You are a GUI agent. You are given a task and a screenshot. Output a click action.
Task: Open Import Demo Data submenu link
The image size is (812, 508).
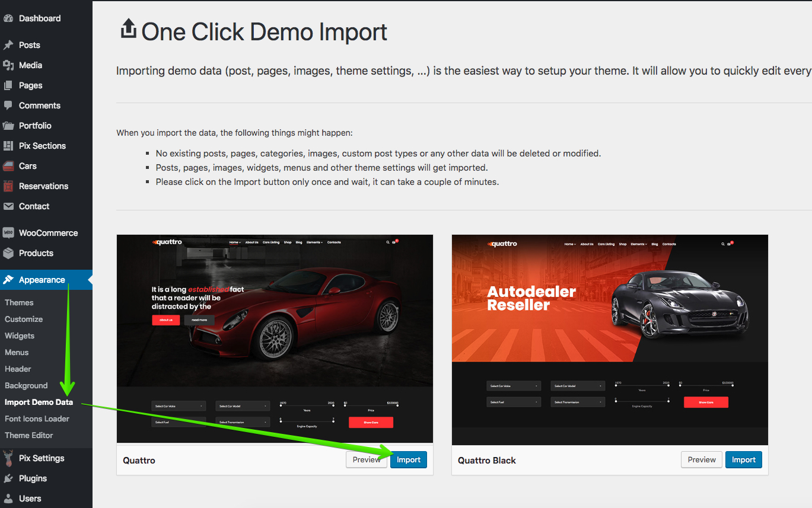(x=39, y=402)
